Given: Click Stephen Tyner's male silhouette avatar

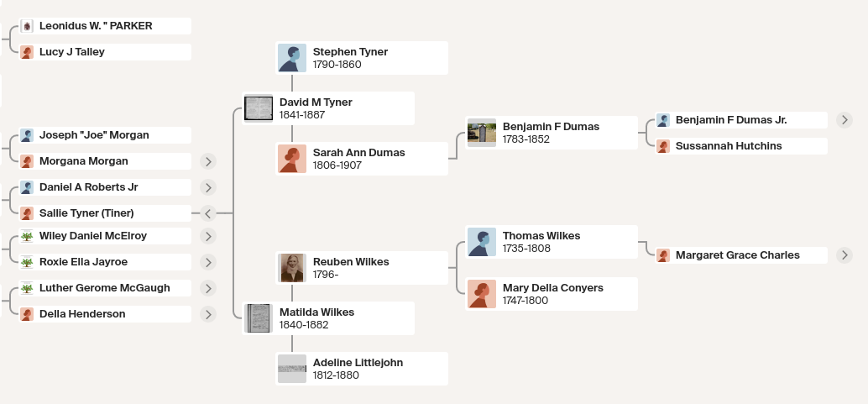Looking at the screenshot, I should pyautogui.click(x=292, y=58).
